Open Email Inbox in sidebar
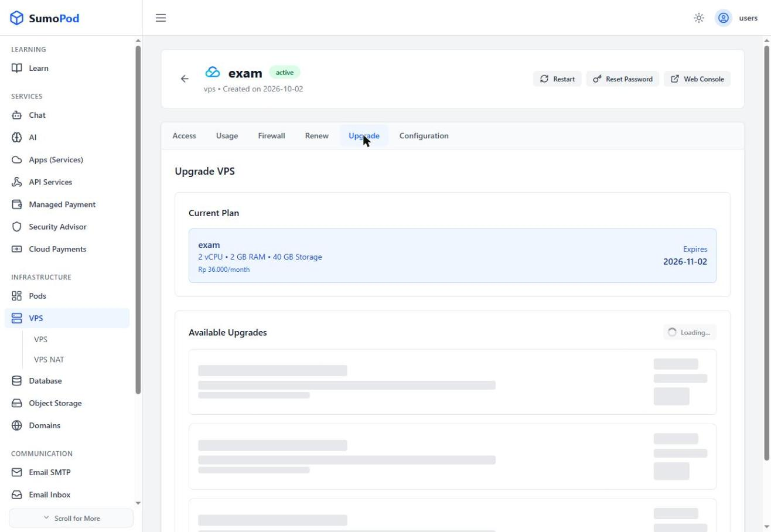This screenshot has width=771, height=532. click(67, 495)
